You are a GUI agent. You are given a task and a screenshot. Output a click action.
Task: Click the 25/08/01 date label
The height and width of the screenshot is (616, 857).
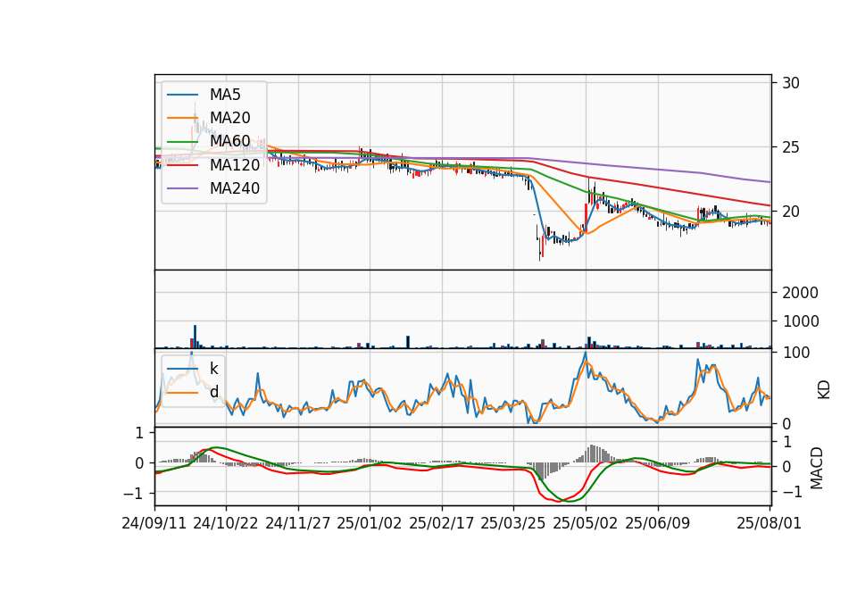point(769,523)
